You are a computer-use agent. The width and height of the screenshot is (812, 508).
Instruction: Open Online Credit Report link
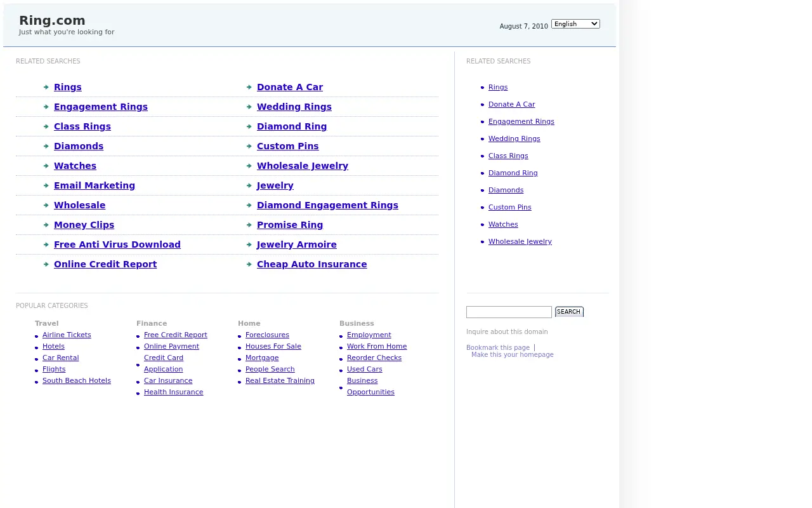tap(105, 264)
